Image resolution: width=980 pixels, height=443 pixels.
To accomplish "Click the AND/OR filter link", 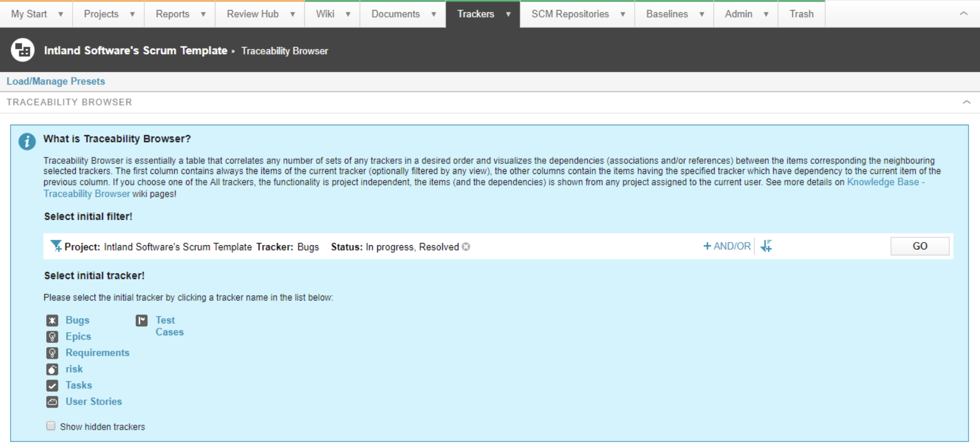I will point(727,246).
